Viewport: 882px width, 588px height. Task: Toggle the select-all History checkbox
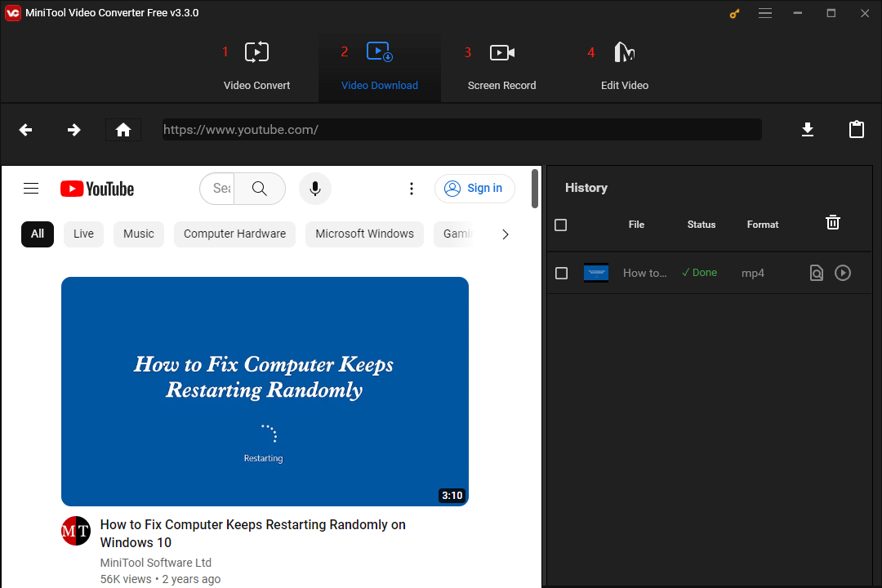click(x=561, y=225)
